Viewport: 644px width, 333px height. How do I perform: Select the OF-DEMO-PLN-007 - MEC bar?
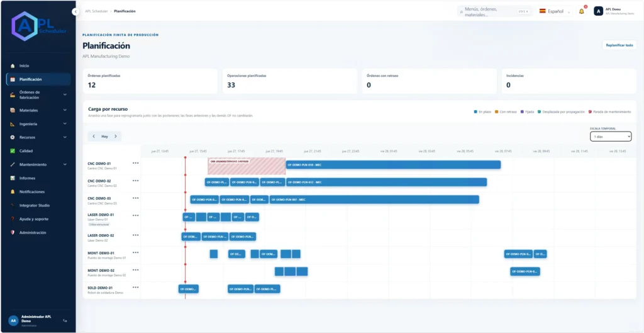point(374,200)
